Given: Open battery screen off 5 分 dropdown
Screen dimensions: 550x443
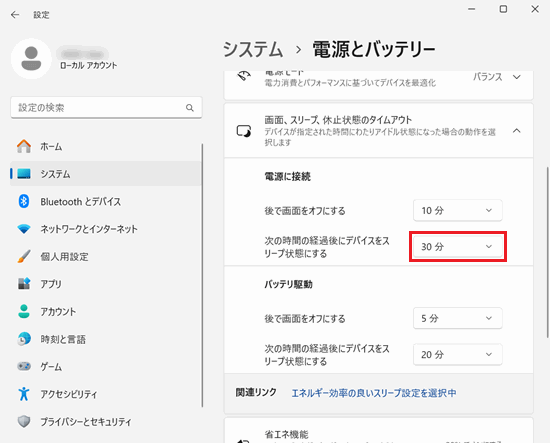Looking at the screenshot, I should click(457, 318).
